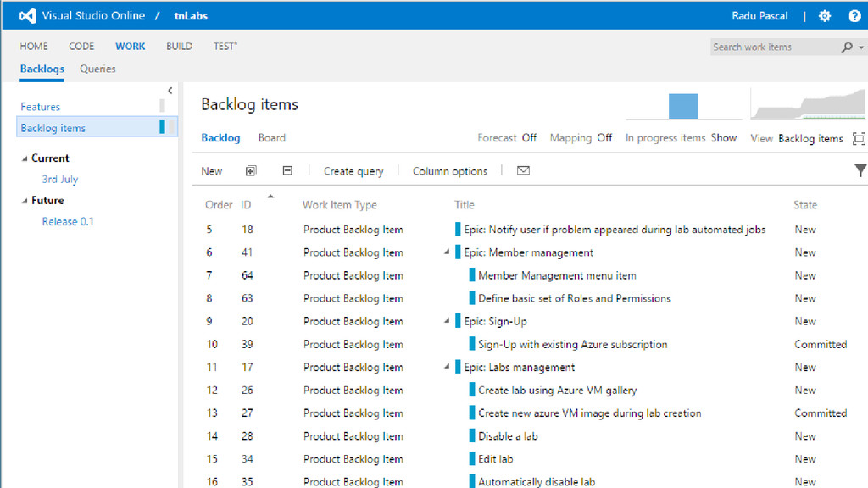
Task: Toggle In progress items Show
Action: click(724, 138)
